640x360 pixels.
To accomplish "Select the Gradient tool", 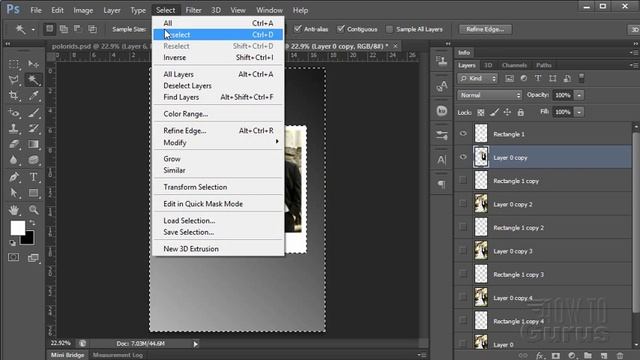I will tap(33, 144).
